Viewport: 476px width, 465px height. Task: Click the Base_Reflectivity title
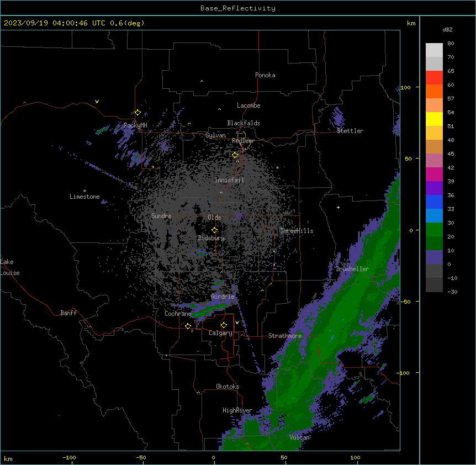pyautogui.click(x=238, y=8)
